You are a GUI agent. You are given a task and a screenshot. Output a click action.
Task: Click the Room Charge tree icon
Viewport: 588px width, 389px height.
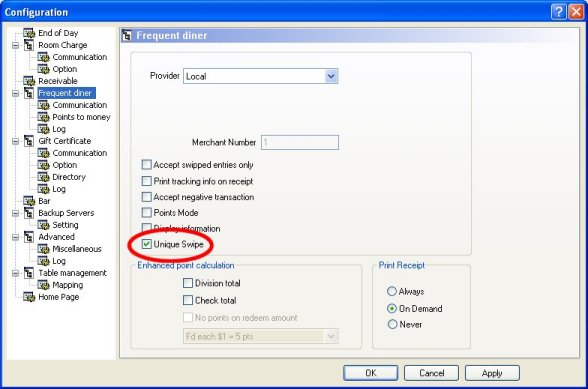[x=29, y=45]
